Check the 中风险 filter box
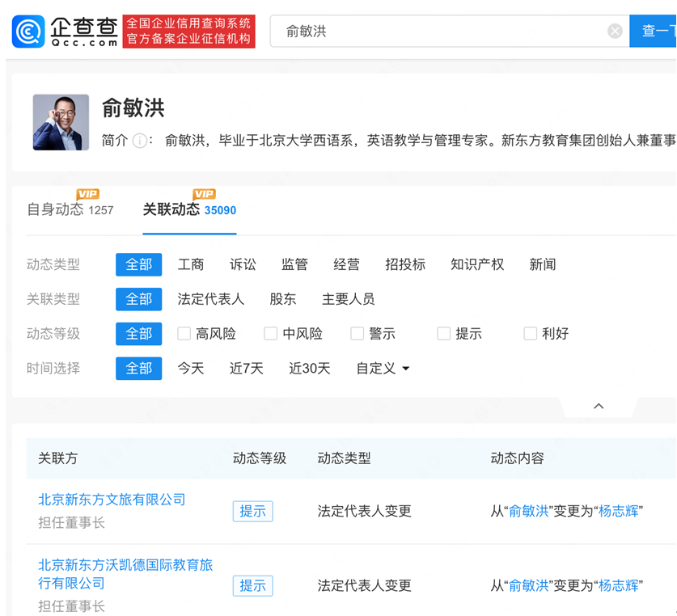The width and height of the screenshot is (677, 616). click(x=271, y=334)
